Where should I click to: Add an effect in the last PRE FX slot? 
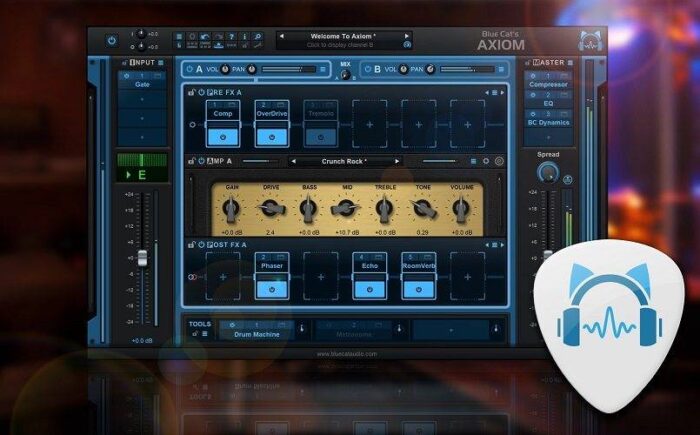point(467,125)
